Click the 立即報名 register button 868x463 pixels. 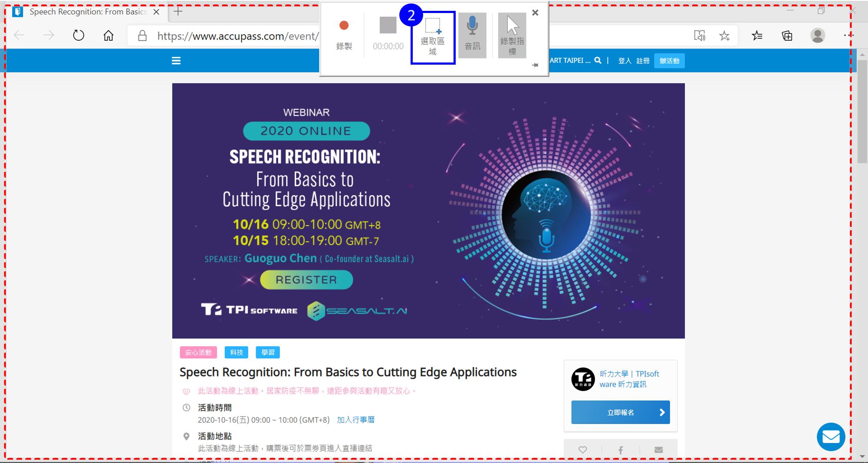coord(621,412)
